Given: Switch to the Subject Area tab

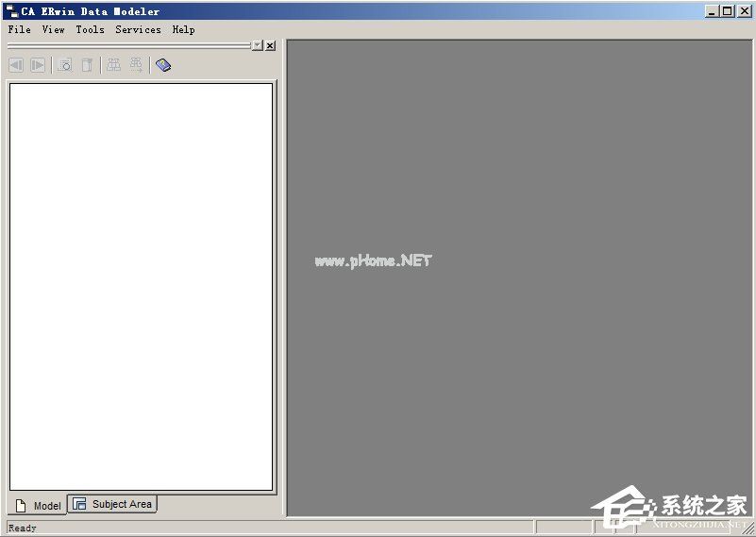Looking at the screenshot, I should [x=113, y=504].
